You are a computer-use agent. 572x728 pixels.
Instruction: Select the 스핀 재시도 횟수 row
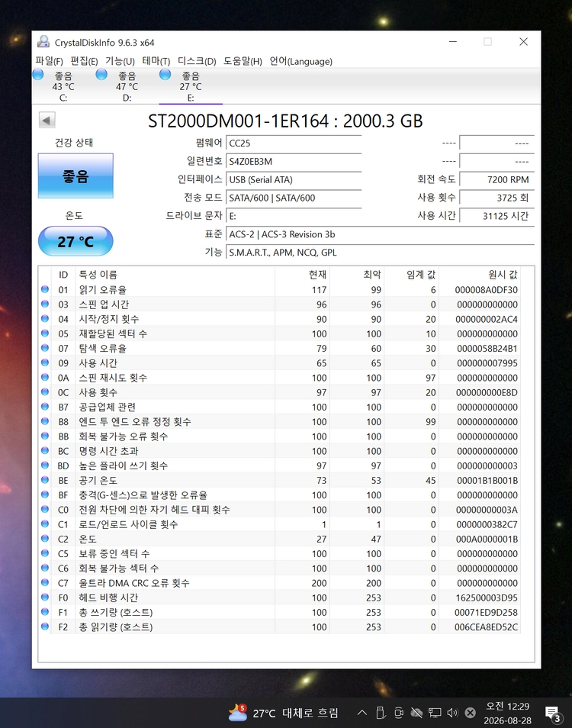(x=279, y=378)
